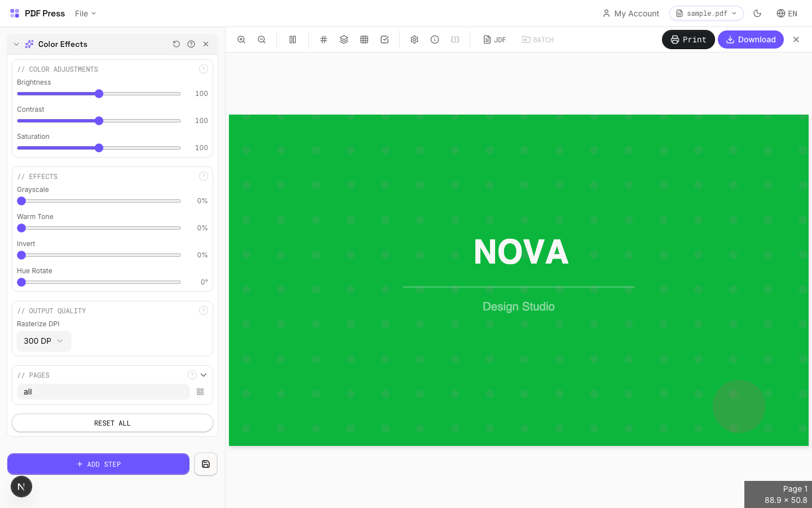Open the table grid icon
The image size is (812, 508).
(364, 40)
